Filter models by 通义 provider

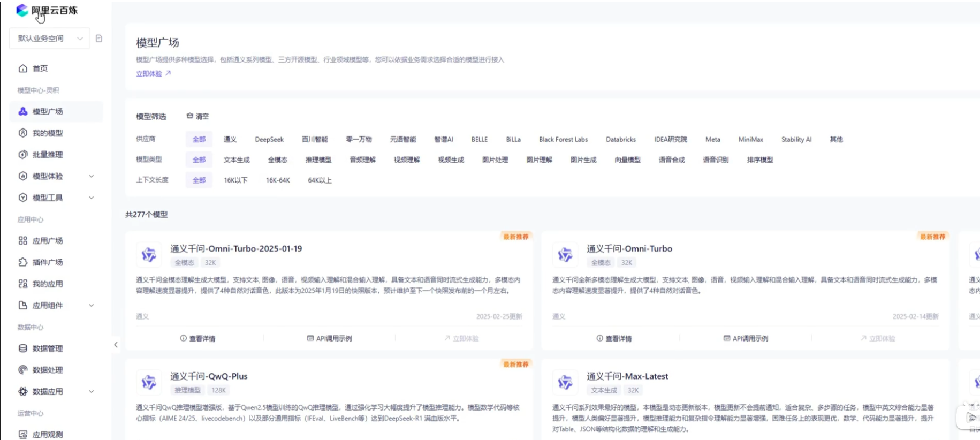230,139
